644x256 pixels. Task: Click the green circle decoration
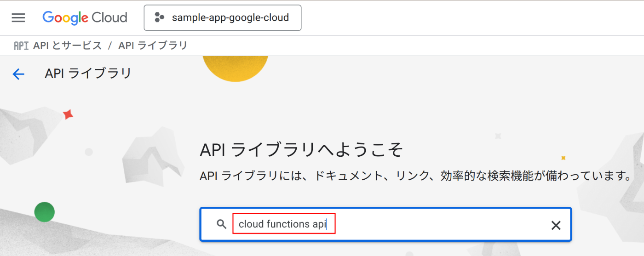pos(45,212)
